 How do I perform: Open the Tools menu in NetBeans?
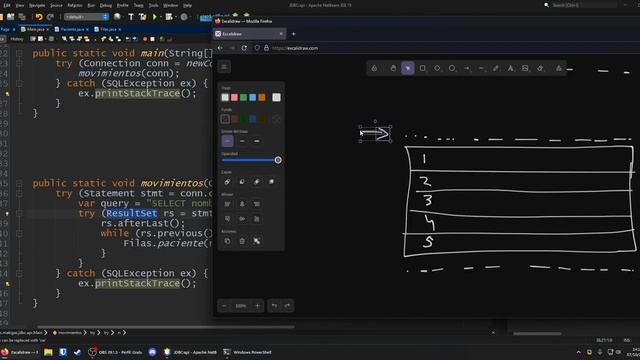(153, 5)
